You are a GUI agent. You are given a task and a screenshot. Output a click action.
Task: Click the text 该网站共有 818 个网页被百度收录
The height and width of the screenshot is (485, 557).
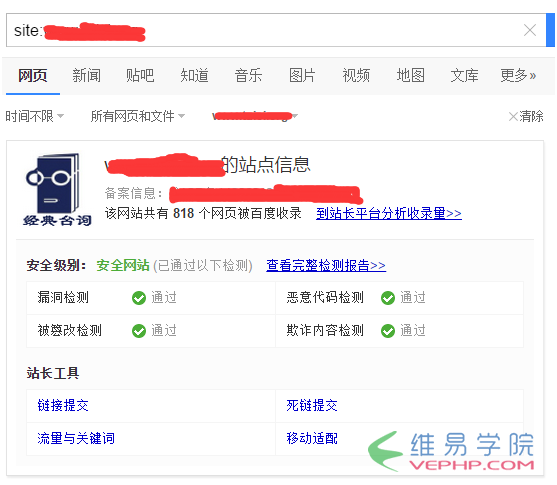coord(203,213)
